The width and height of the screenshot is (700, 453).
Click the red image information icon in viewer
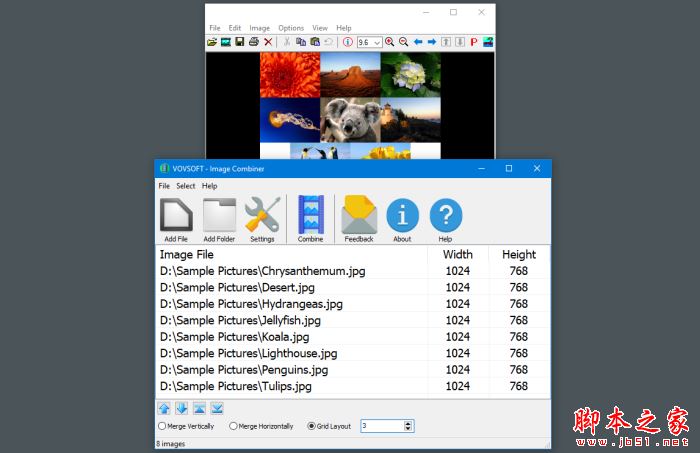[348, 42]
